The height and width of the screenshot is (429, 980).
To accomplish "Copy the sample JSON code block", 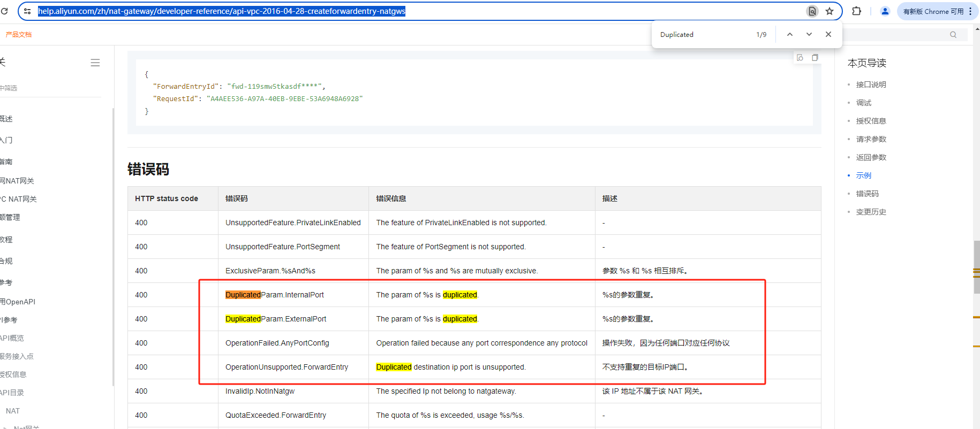I will click(815, 58).
